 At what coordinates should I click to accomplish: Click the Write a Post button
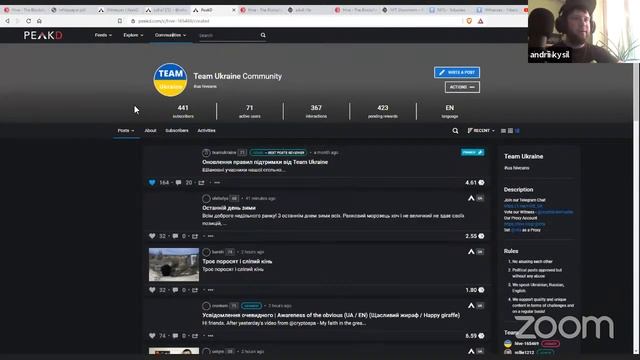pyautogui.click(x=457, y=72)
